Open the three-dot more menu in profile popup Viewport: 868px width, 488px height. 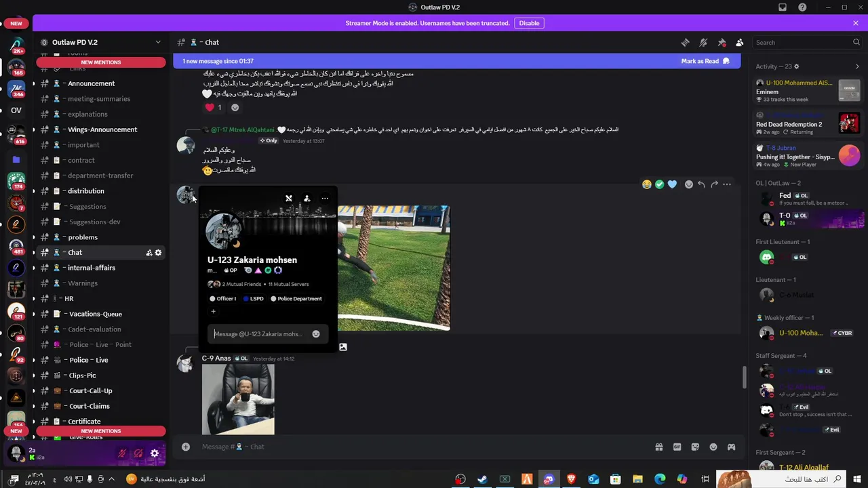(x=325, y=199)
